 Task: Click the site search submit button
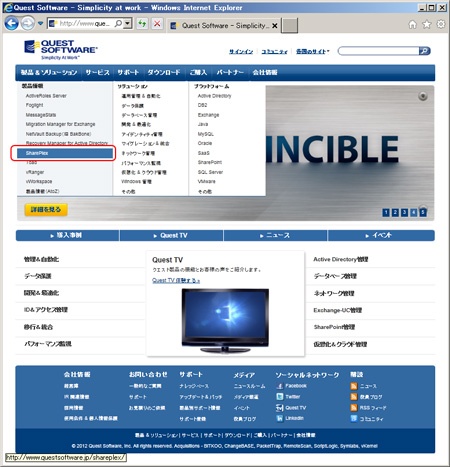tap(424, 51)
